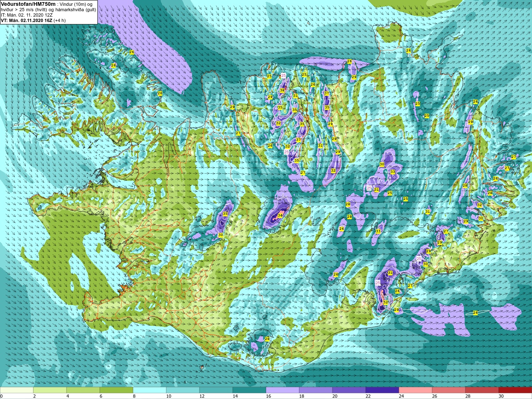Select the 2–4 light green legend swatch
This screenshot has width=532, height=399.
point(50,390)
